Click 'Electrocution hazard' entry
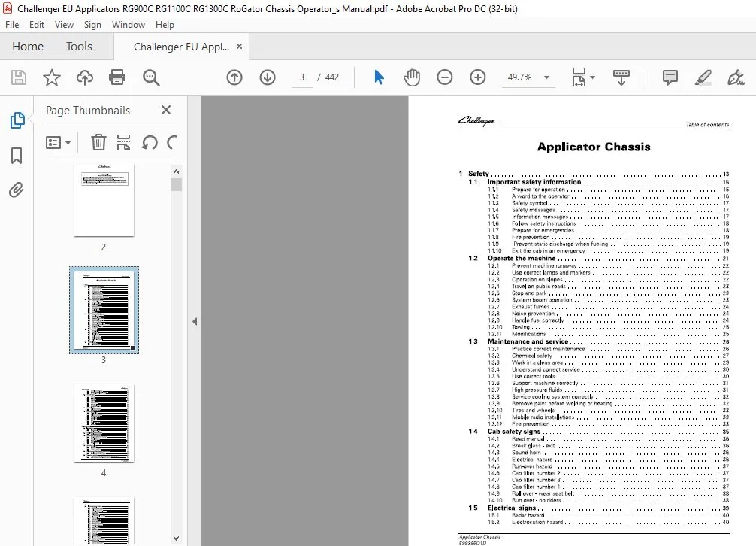The image size is (756, 546). (609, 522)
